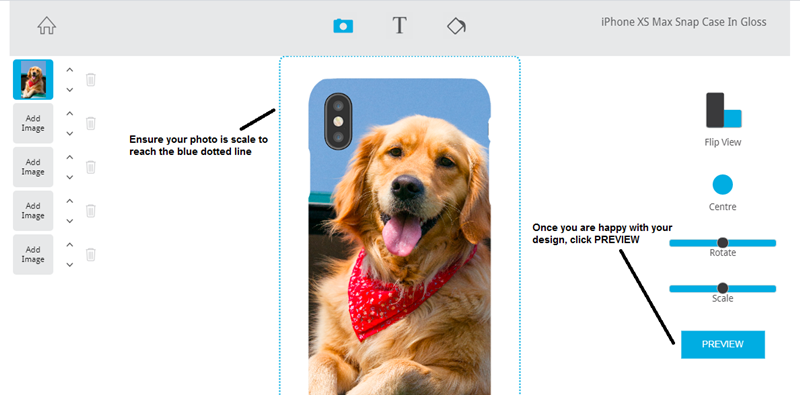The height and width of the screenshot is (395, 800).
Task: Click up chevron beside second Add Image slot
Action: (70, 157)
